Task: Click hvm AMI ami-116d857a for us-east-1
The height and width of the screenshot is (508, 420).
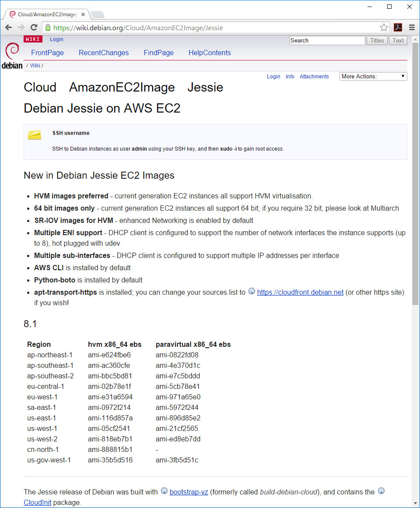Action: click(110, 418)
